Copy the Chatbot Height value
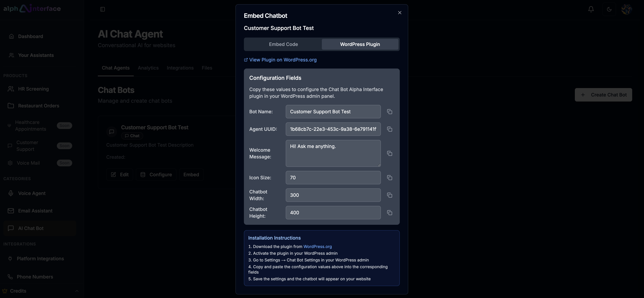The image size is (644, 298). [x=389, y=212]
